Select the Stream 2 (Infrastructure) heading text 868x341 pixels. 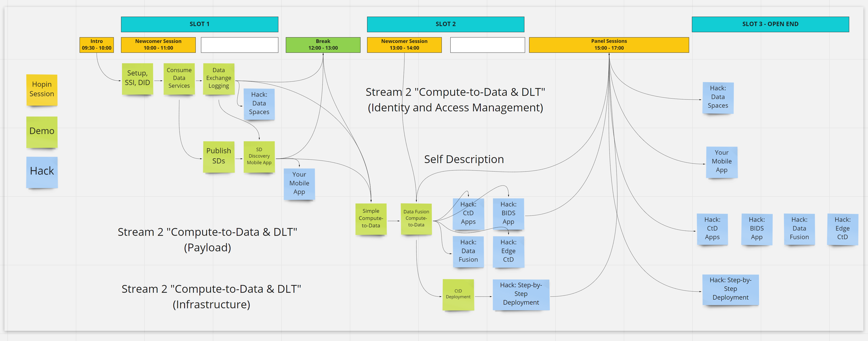point(211,297)
